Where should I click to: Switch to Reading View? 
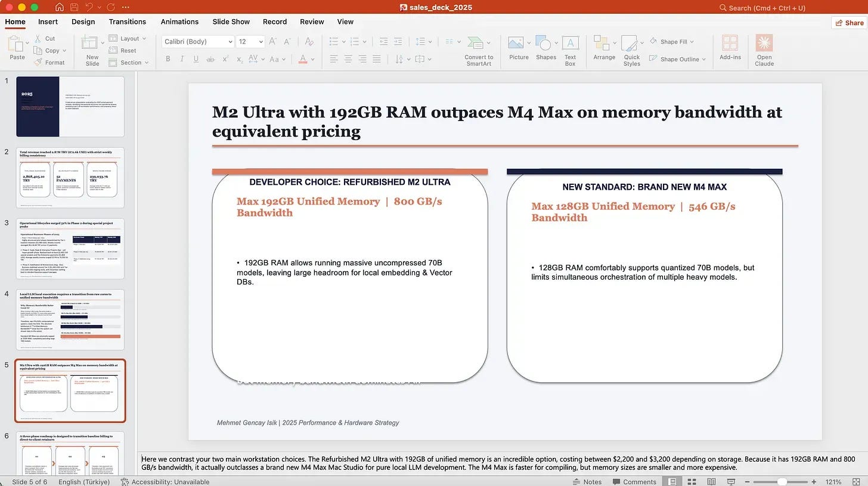[711, 482]
